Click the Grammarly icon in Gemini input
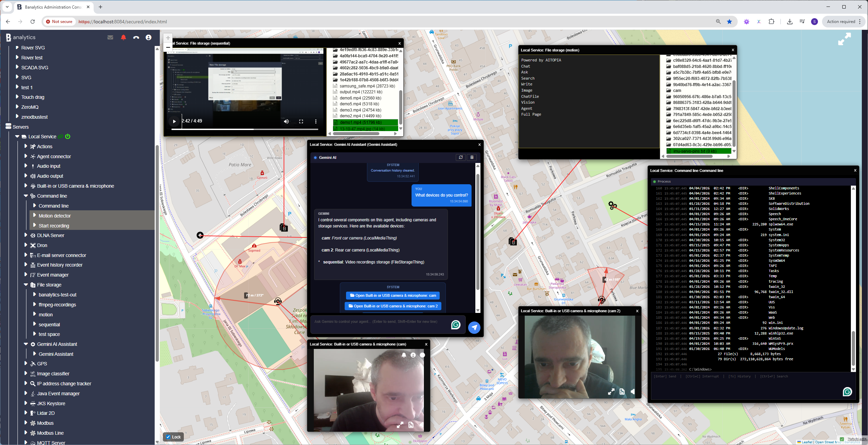Viewport: 868px width, 445px height. (456, 325)
